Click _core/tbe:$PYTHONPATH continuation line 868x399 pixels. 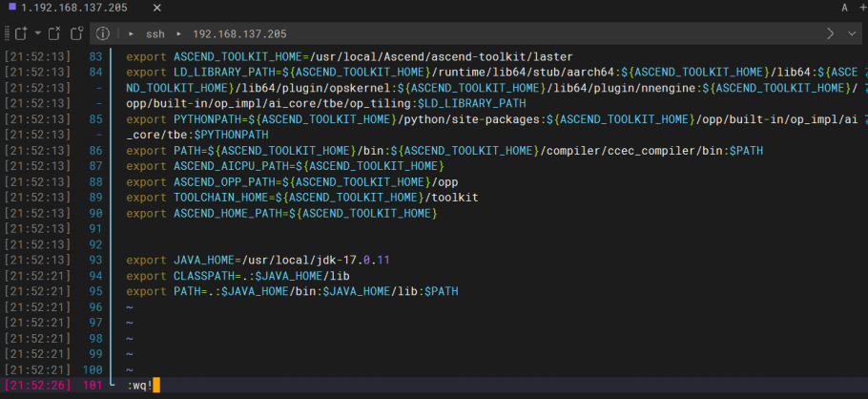click(197, 135)
